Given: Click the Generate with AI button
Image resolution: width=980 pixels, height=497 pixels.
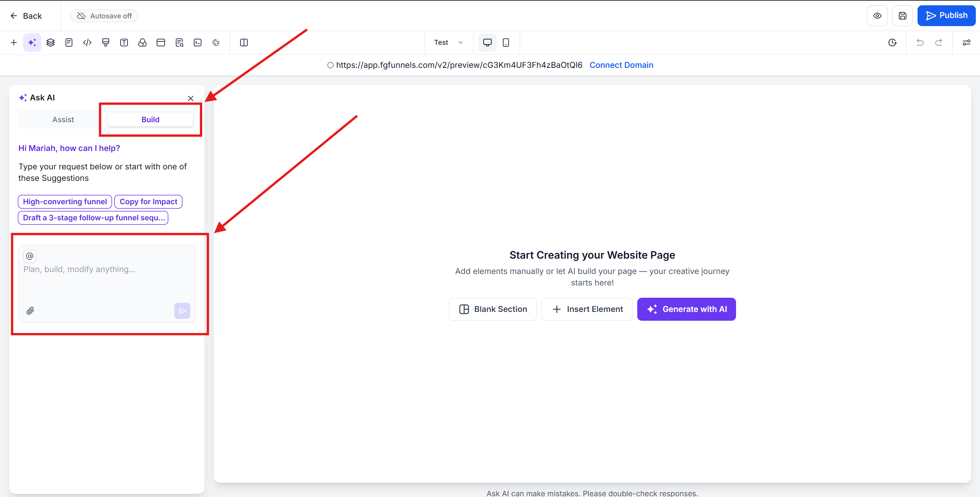Looking at the screenshot, I should tap(686, 309).
